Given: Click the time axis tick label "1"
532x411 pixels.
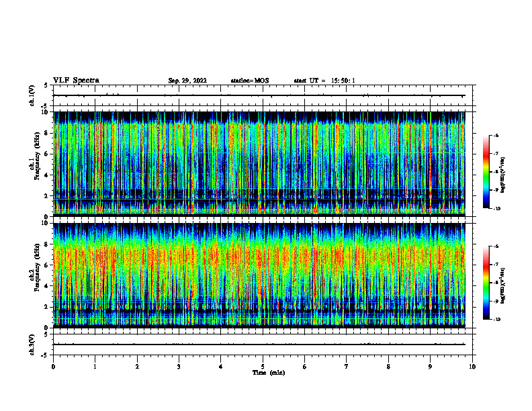Looking at the screenshot, I should (95, 367).
